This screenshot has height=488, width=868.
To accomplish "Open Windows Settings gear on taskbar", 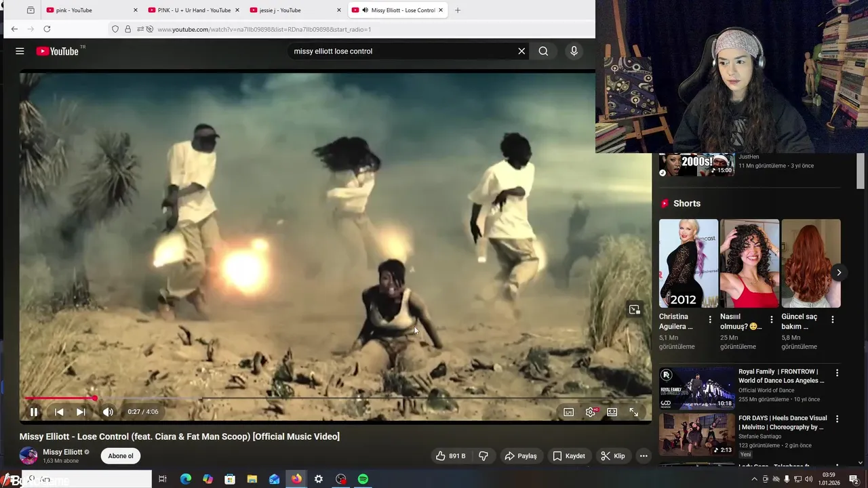I will (x=319, y=479).
